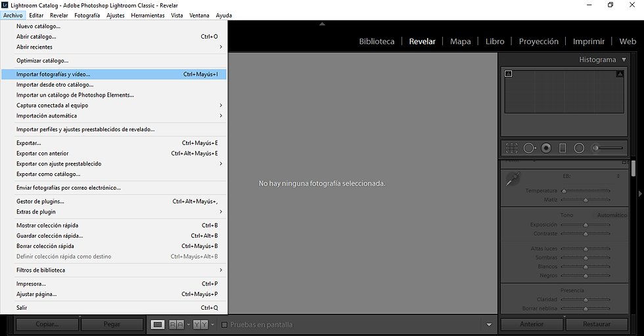Choose Importar perfiles y ajustes preestablecidos
644x336 pixels.
tap(114, 129)
